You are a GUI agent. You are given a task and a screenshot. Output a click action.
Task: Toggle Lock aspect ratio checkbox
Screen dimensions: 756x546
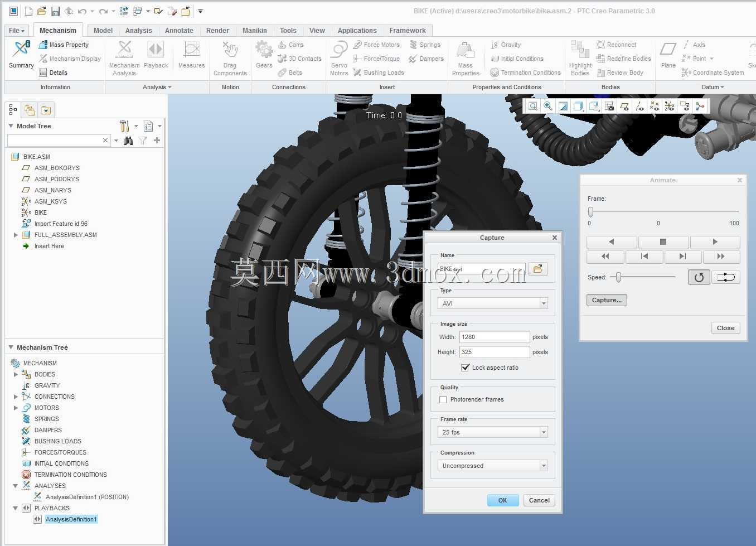(466, 368)
